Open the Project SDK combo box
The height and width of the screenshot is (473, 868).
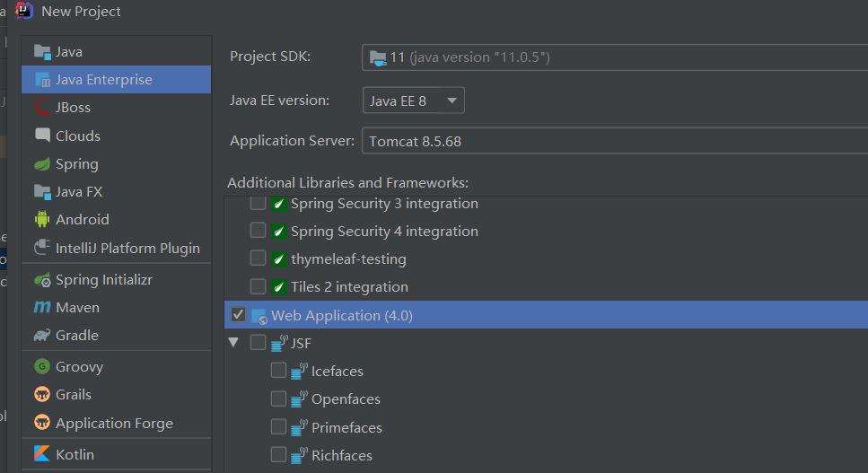[x=615, y=57]
